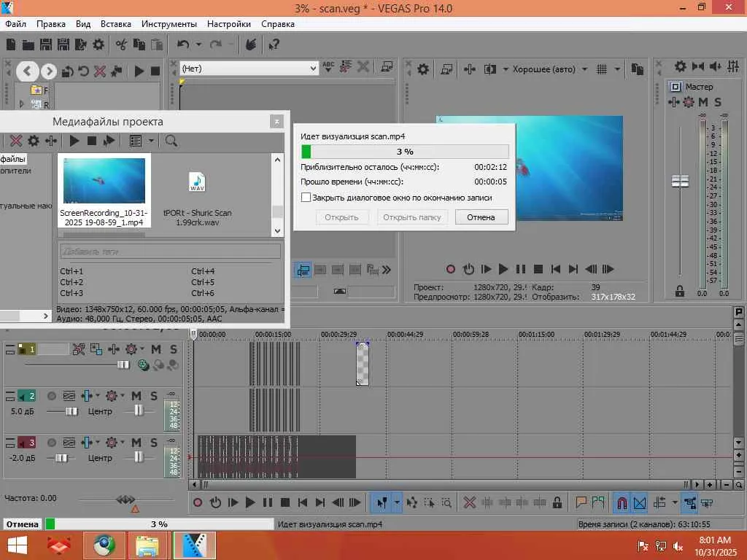Click Master Bus audio properties gear icon
This screenshot has height=560, width=747.
[x=681, y=66]
